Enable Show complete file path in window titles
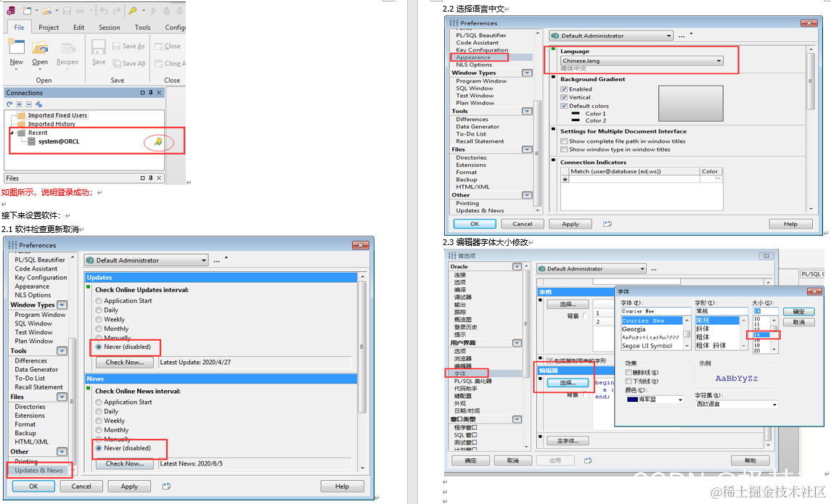The image size is (831, 504). point(564,141)
